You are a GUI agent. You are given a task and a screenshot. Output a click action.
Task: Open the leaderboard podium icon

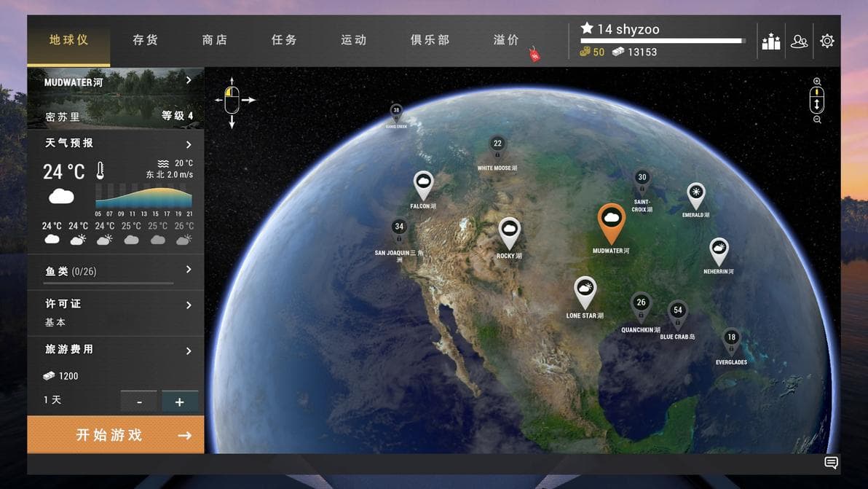coord(770,41)
